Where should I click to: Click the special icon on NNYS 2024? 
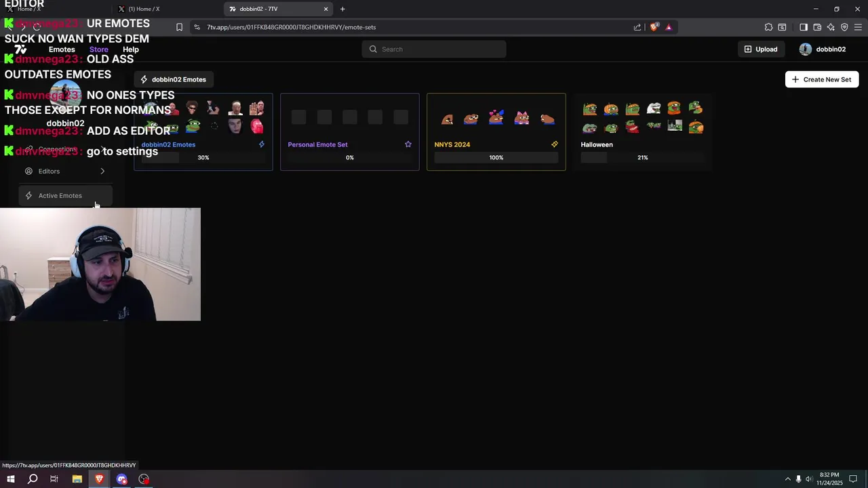coord(555,144)
